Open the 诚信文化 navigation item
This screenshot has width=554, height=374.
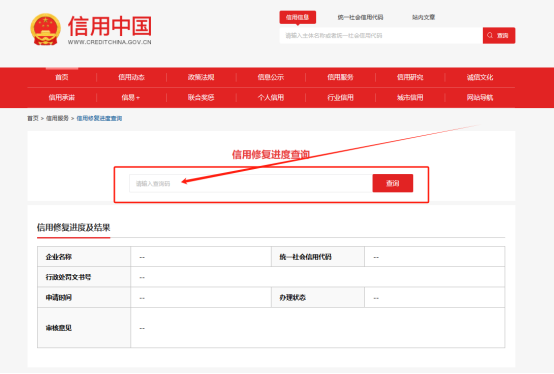pyautogui.click(x=480, y=77)
